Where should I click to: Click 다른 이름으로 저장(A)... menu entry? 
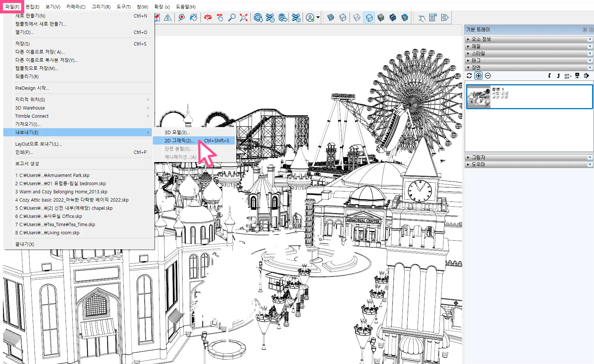[40, 52]
